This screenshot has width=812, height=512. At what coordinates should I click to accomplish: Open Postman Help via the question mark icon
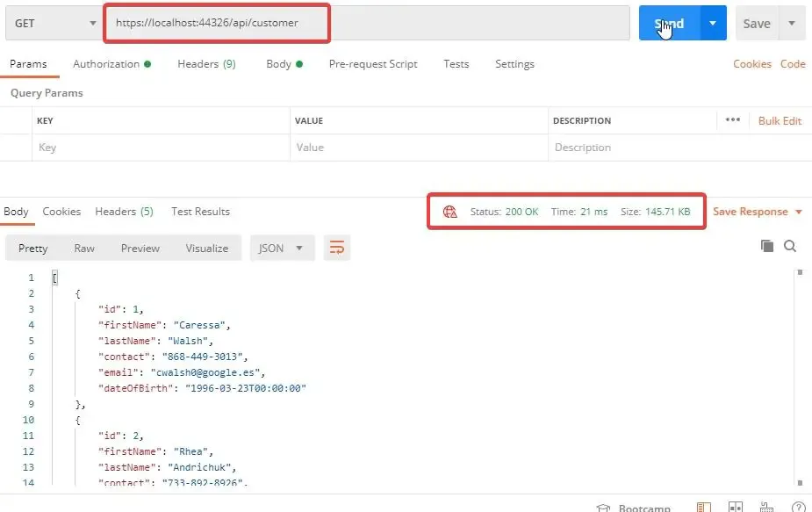pos(797,507)
